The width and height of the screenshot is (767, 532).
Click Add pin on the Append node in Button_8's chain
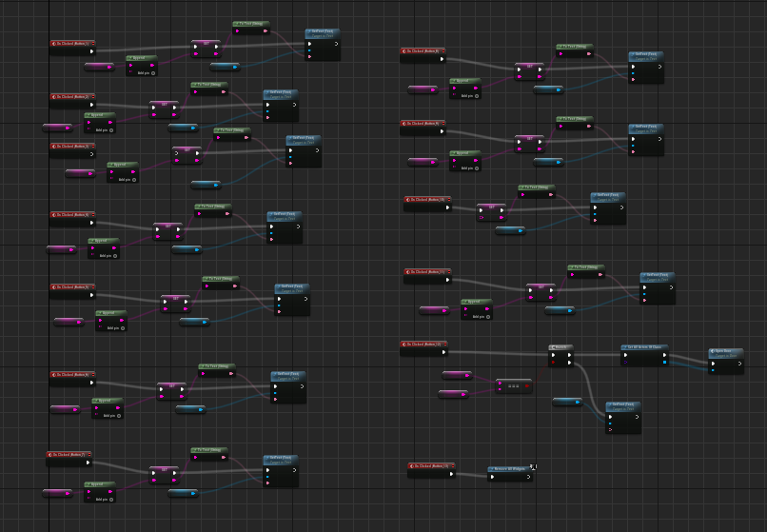[x=470, y=96]
